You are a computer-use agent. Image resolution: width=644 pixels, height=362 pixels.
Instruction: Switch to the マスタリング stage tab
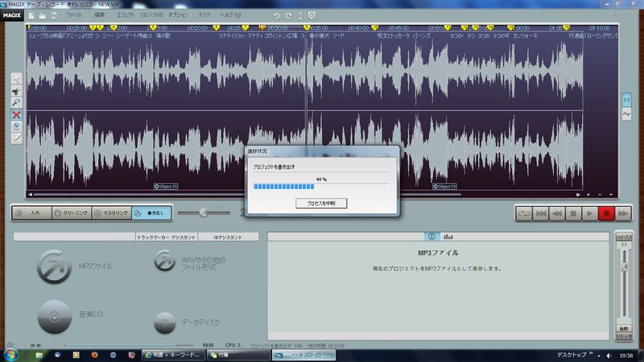[x=112, y=213]
